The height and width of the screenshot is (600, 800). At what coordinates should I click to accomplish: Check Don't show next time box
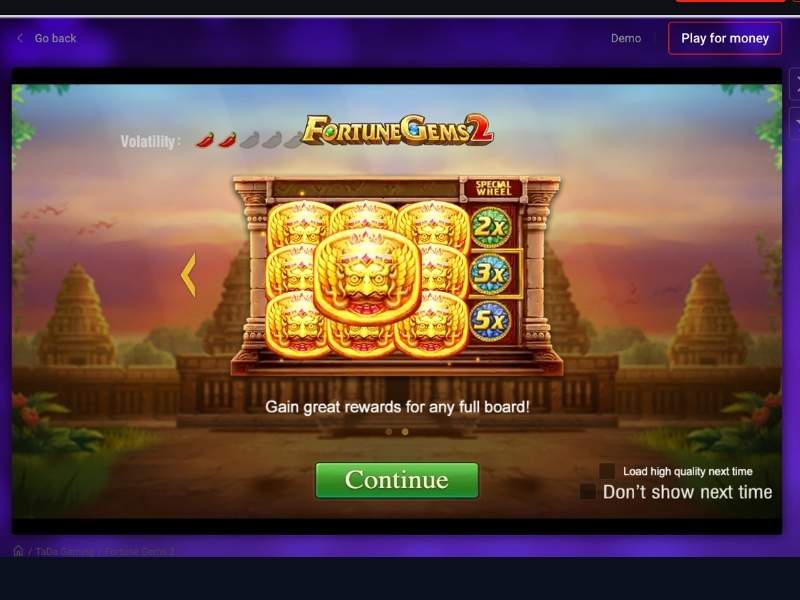tap(588, 492)
